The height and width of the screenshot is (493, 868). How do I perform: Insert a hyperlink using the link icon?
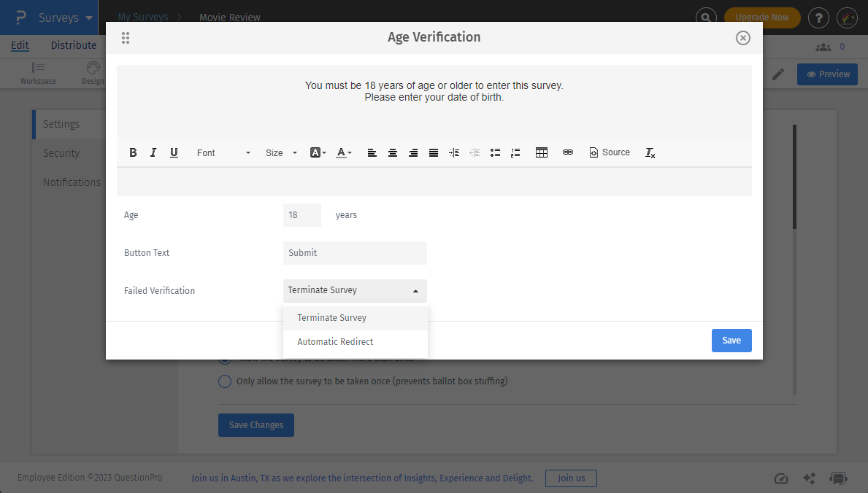[568, 152]
